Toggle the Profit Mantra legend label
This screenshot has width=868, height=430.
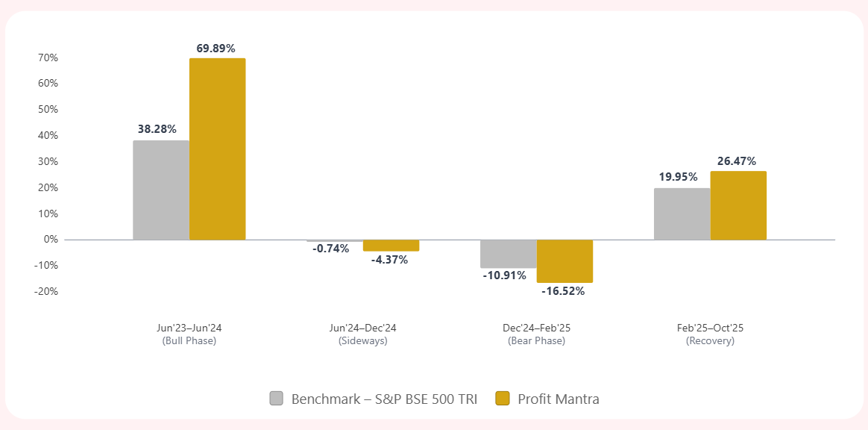coord(559,399)
